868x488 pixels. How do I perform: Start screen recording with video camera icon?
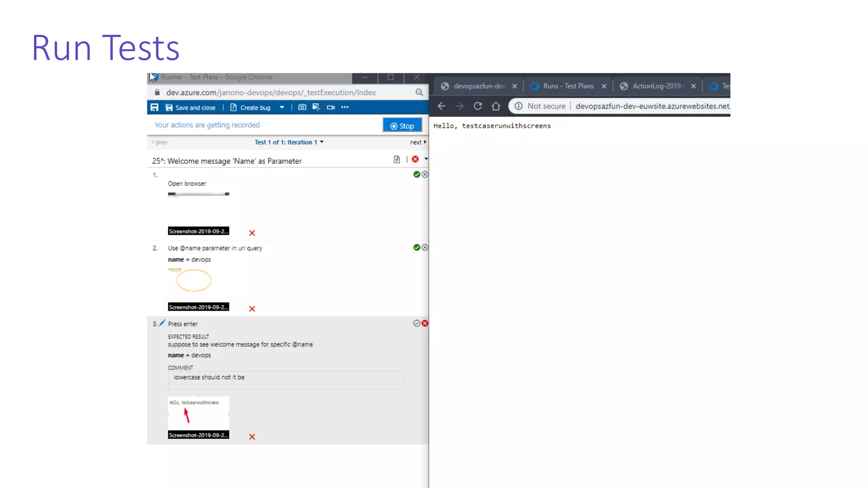(331, 108)
